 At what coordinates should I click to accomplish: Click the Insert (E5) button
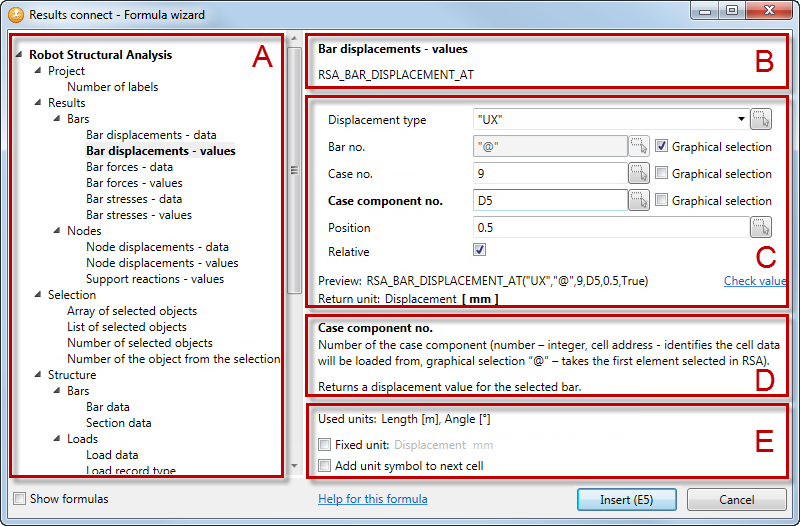pyautogui.click(x=627, y=499)
